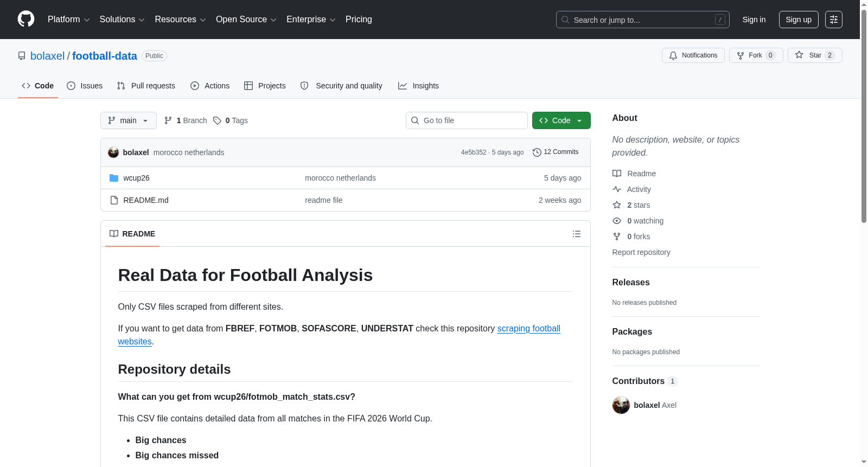Open the Releases heading link

631,282
